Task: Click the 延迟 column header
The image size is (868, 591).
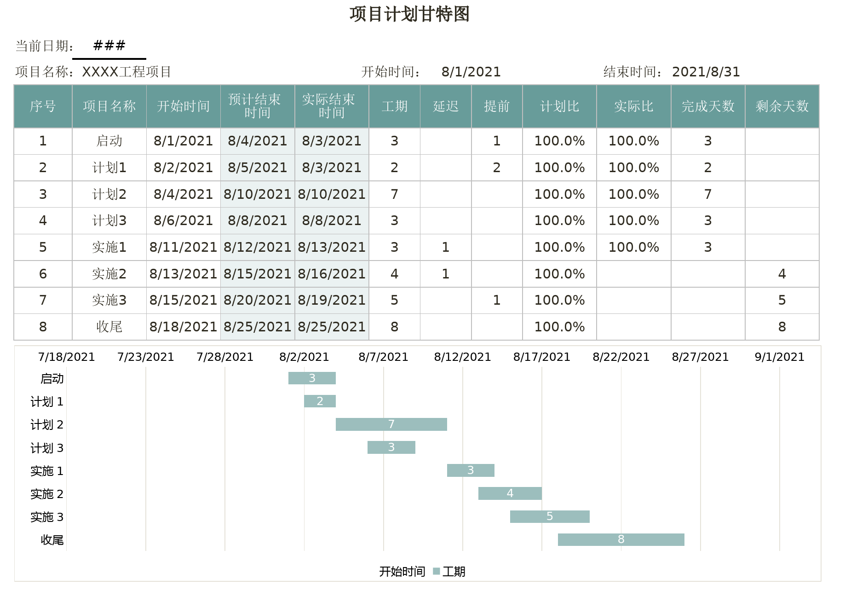Action: 445,106
